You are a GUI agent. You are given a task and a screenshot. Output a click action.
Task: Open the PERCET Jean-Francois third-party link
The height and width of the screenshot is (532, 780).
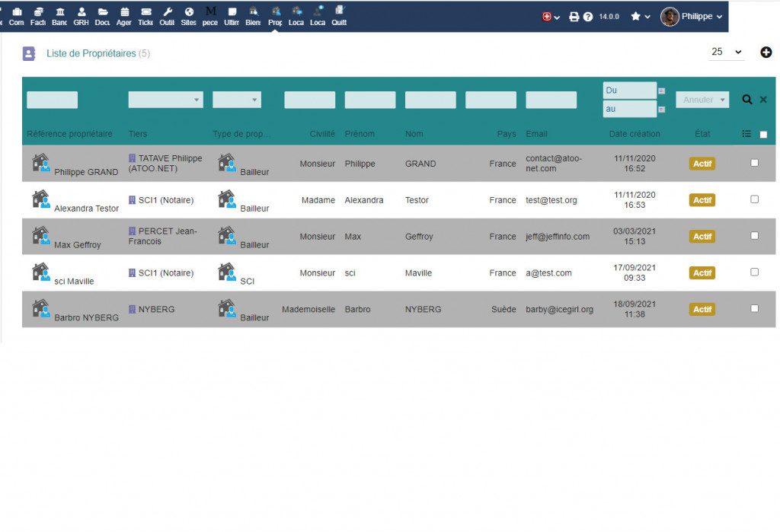[x=167, y=236]
